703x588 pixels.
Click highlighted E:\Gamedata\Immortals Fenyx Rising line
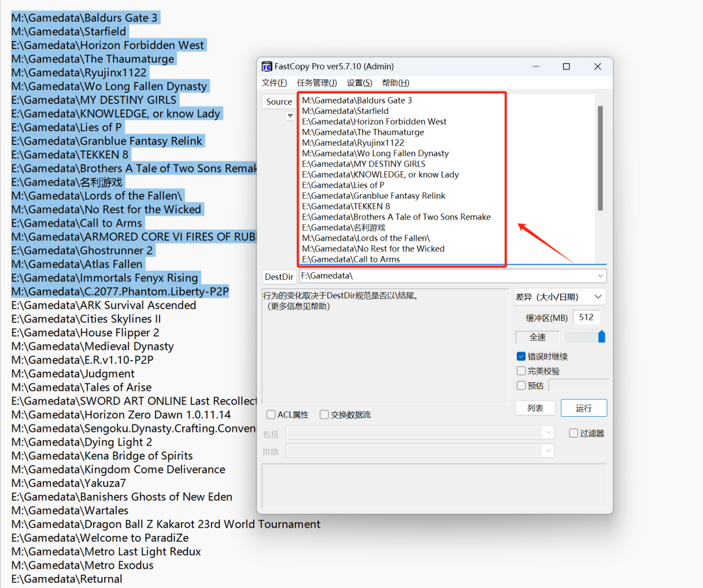tap(104, 278)
